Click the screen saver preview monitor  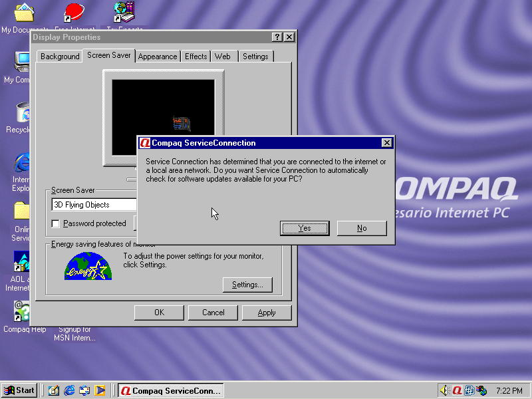tap(164, 118)
